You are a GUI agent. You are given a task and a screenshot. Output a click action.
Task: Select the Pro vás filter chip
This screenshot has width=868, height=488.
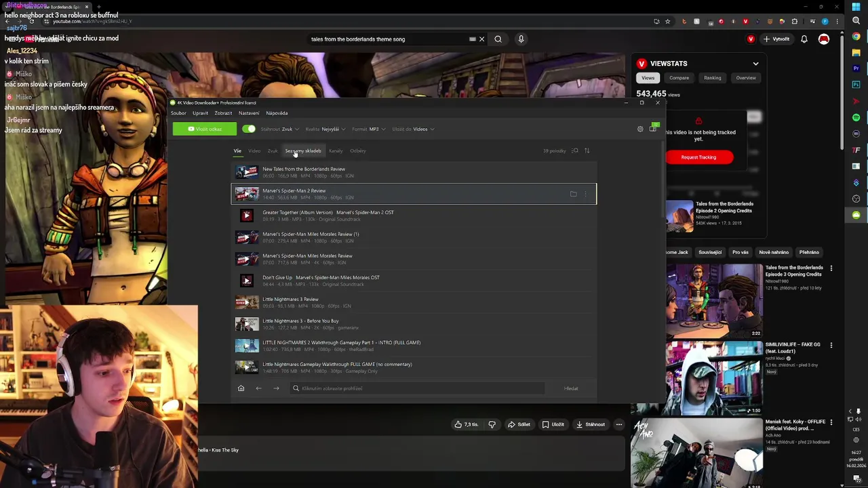click(741, 252)
